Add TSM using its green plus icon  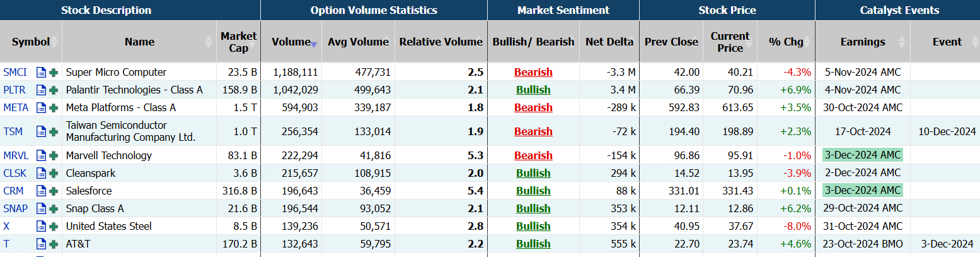[54, 131]
